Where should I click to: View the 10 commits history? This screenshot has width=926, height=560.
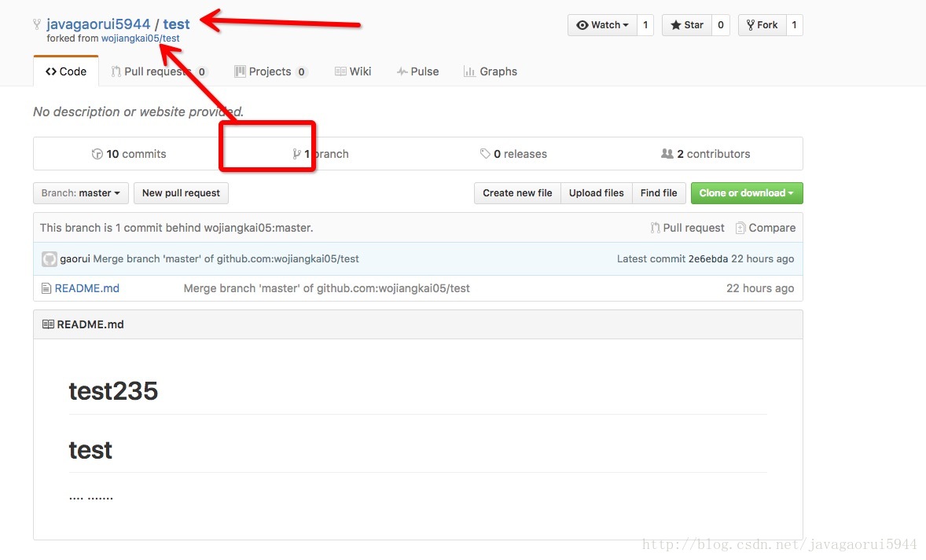(x=129, y=154)
